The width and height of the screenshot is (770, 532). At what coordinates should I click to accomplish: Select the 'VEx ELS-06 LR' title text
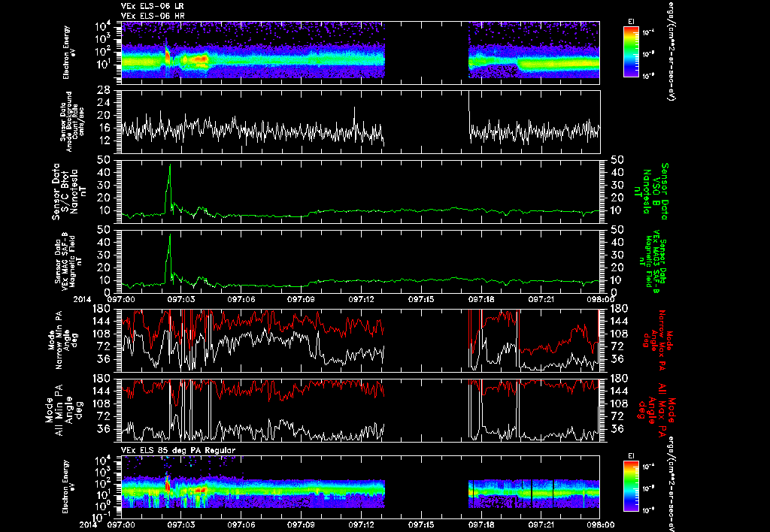pos(152,6)
